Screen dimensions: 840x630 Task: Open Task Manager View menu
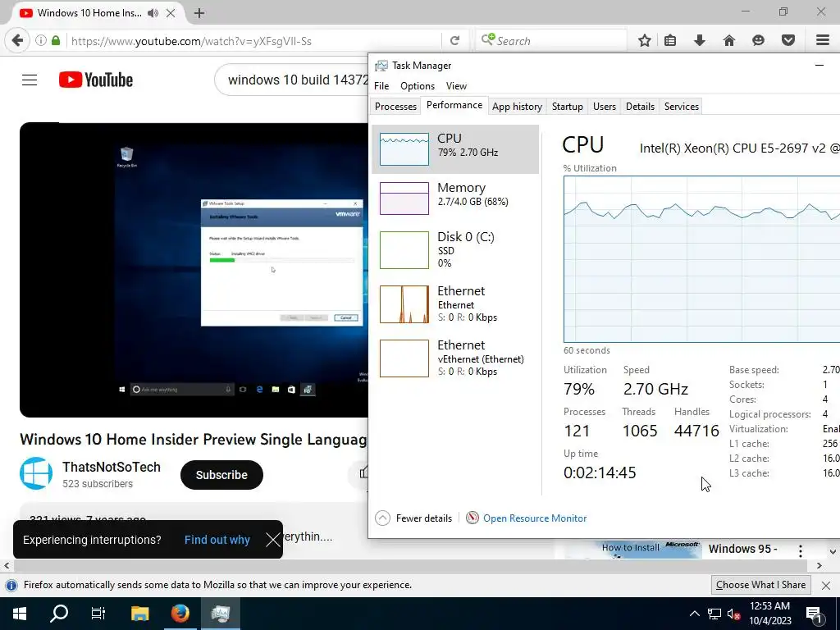456,85
